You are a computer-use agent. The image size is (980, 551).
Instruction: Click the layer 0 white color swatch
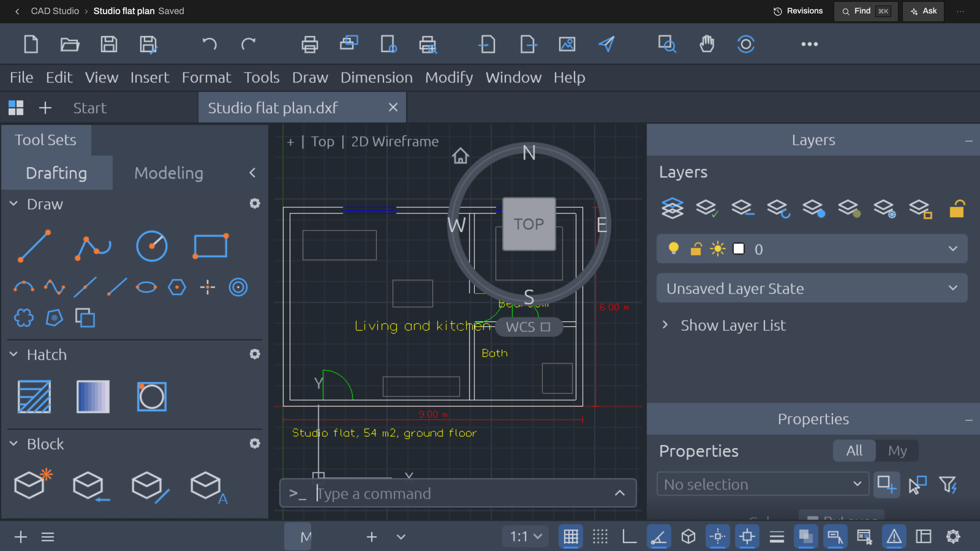click(x=738, y=249)
